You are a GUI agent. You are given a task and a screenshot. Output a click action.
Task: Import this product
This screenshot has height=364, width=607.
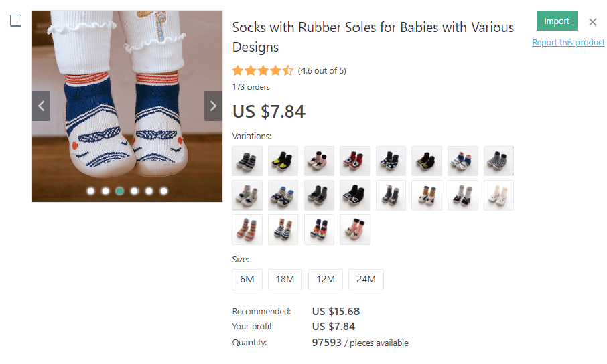click(556, 21)
